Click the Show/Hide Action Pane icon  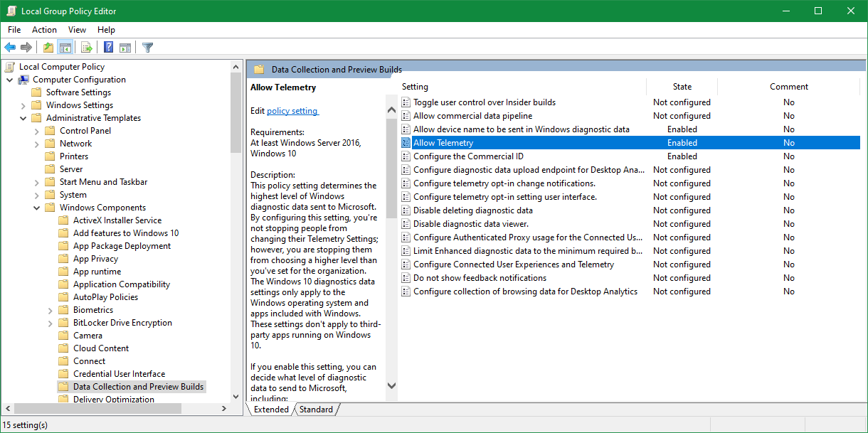(x=125, y=48)
